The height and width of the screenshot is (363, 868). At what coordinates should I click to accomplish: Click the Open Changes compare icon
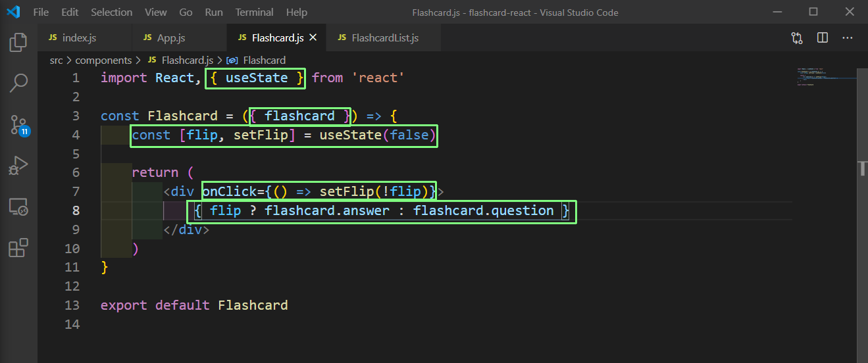click(797, 38)
